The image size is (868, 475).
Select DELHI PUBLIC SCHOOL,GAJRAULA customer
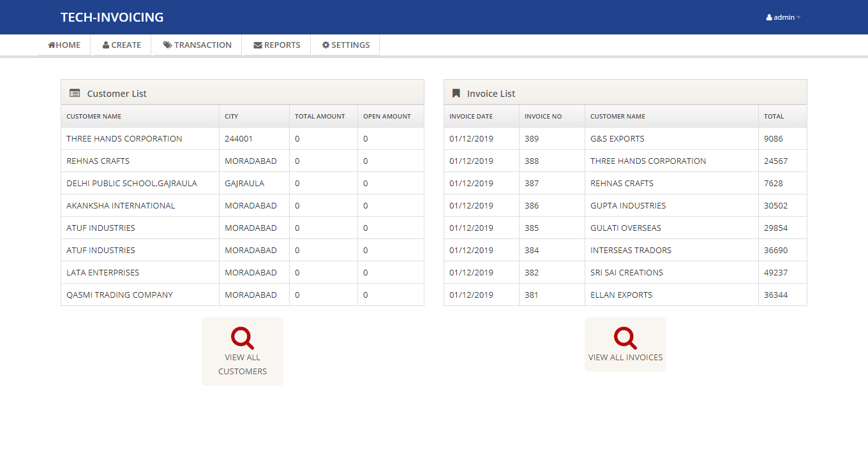tap(131, 183)
